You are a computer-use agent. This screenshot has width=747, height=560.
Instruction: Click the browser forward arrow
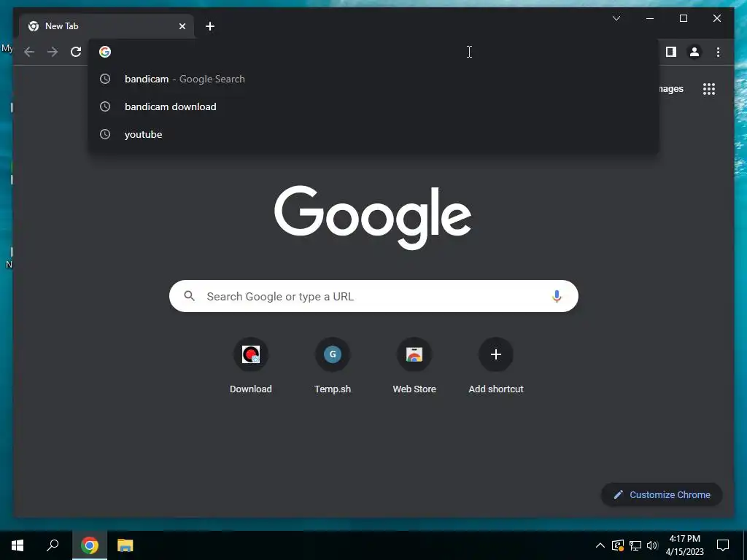[53, 52]
